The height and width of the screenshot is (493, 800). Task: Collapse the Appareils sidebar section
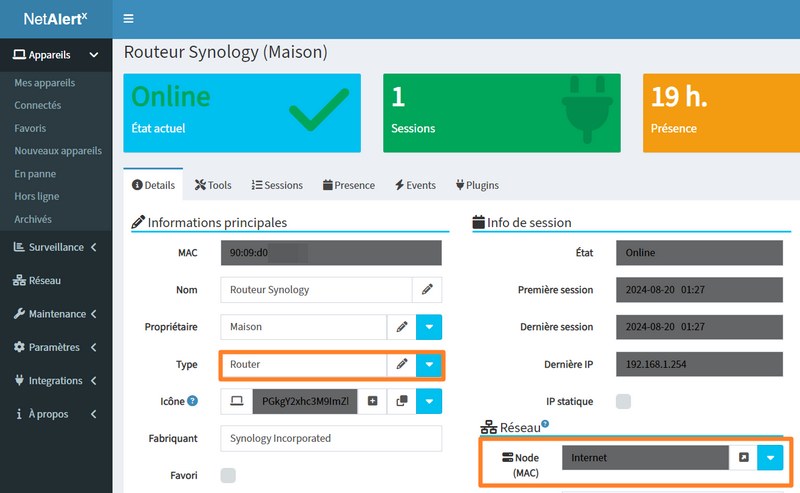tap(56, 55)
